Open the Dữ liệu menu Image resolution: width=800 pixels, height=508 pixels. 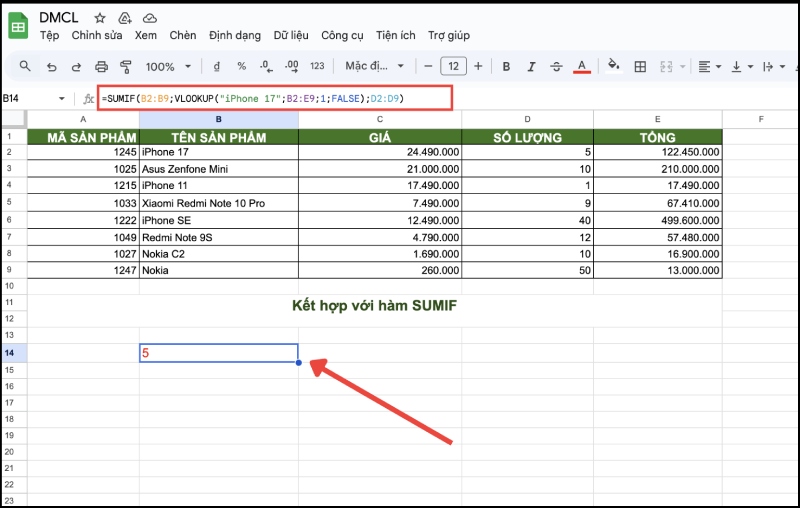tap(291, 35)
